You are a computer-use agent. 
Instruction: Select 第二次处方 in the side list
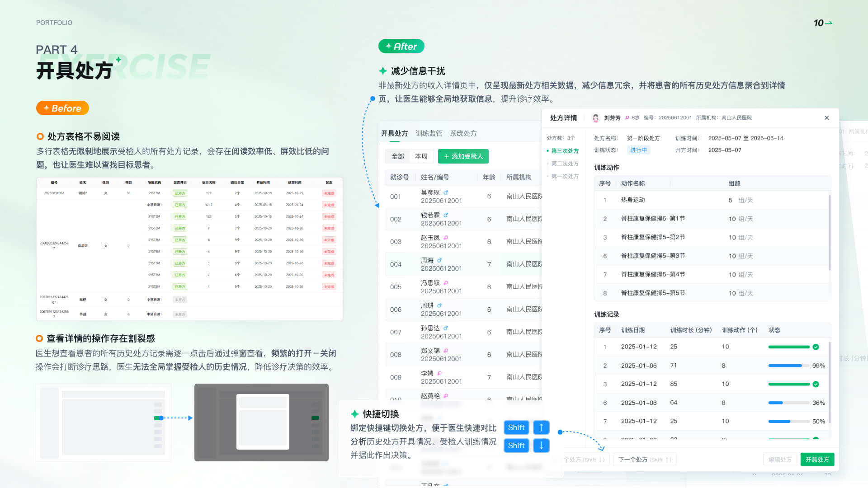(x=565, y=164)
